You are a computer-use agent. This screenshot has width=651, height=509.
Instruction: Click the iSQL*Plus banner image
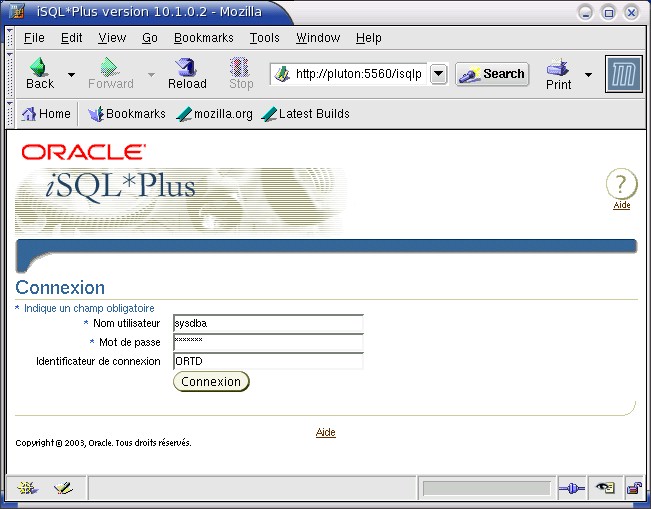pyautogui.click(x=180, y=201)
